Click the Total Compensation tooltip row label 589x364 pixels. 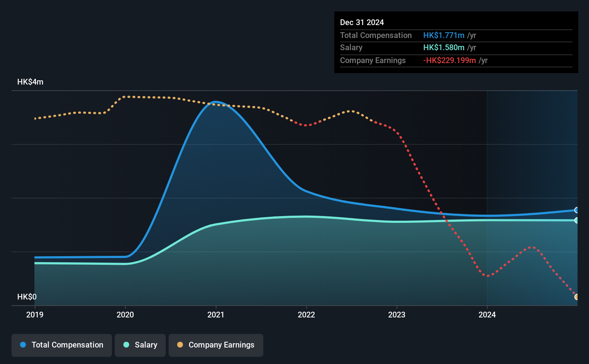point(376,35)
